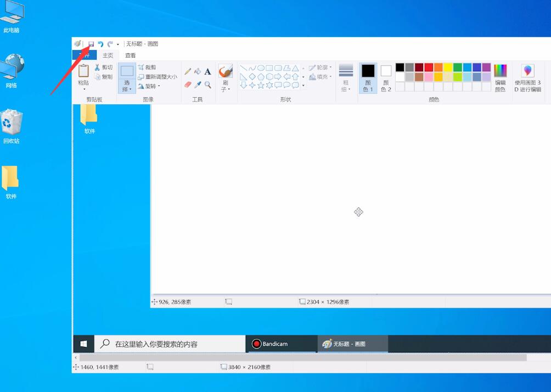Choose the Curve shape

point(252,68)
